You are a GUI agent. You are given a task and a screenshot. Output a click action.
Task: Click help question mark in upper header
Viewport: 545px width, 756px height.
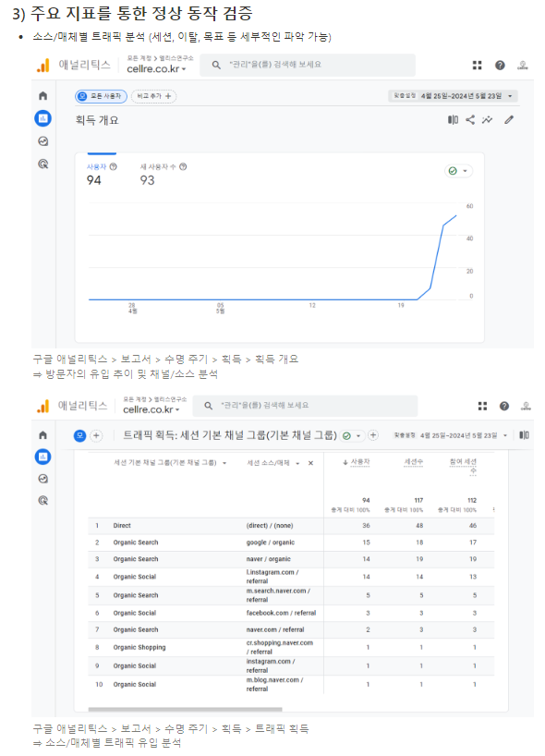pos(500,65)
